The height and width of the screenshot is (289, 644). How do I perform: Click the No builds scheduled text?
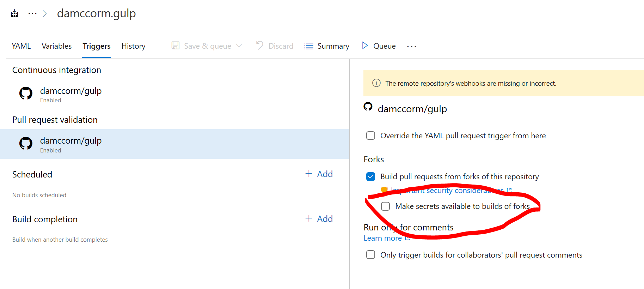[x=39, y=195]
